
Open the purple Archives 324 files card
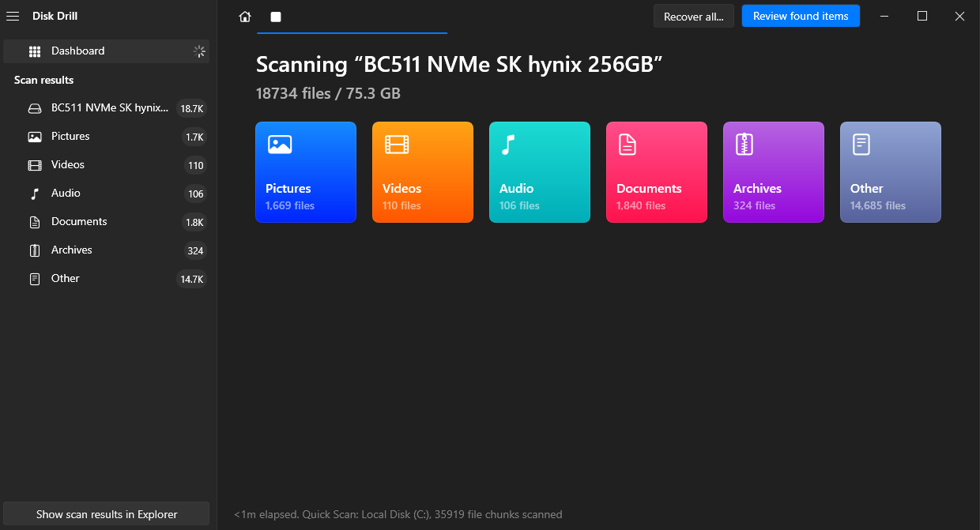774,172
